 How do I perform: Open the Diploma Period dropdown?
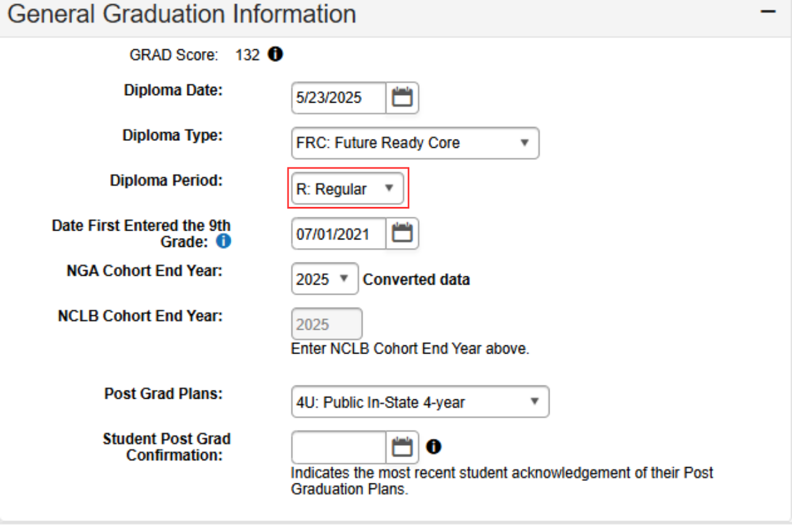tap(347, 188)
